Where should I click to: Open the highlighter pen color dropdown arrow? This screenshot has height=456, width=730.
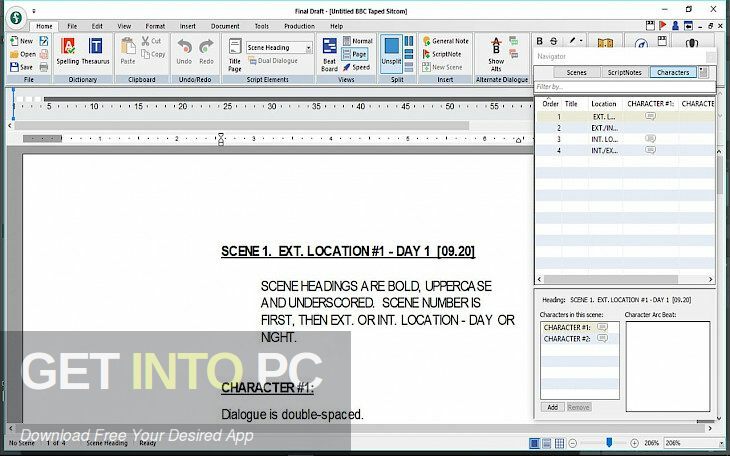click(x=581, y=41)
